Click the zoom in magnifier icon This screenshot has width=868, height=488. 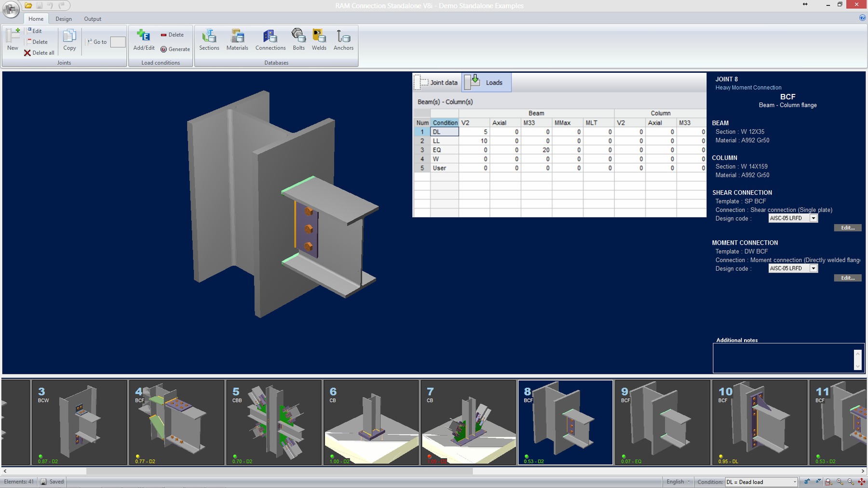coord(840,482)
